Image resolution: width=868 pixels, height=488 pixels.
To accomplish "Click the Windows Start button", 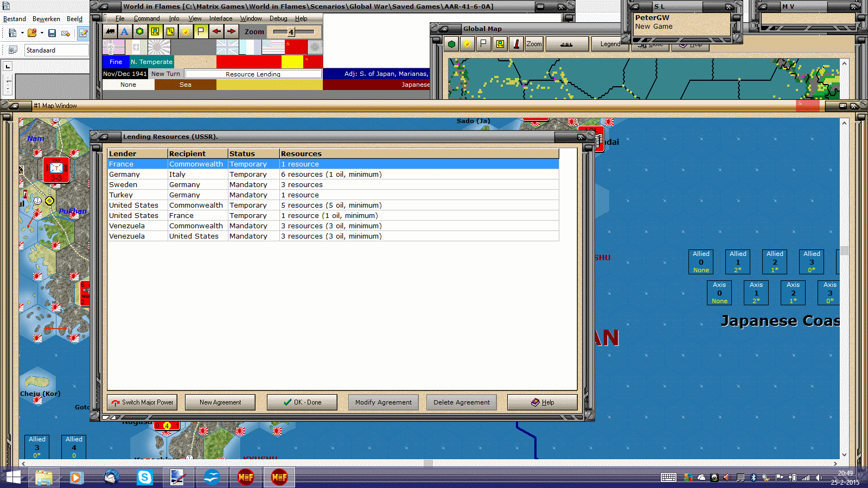I will [13, 477].
